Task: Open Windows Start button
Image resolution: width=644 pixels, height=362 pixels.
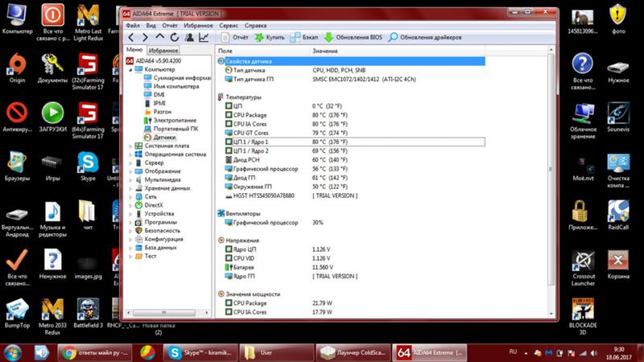Action: tap(12, 352)
